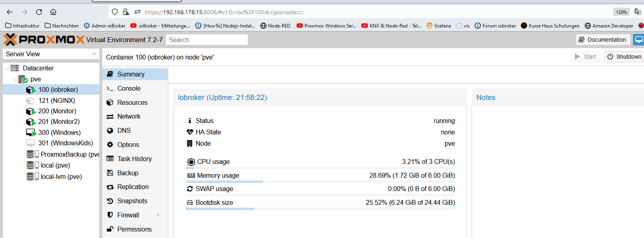Click the Shutdown button

[x=625, y=57]
